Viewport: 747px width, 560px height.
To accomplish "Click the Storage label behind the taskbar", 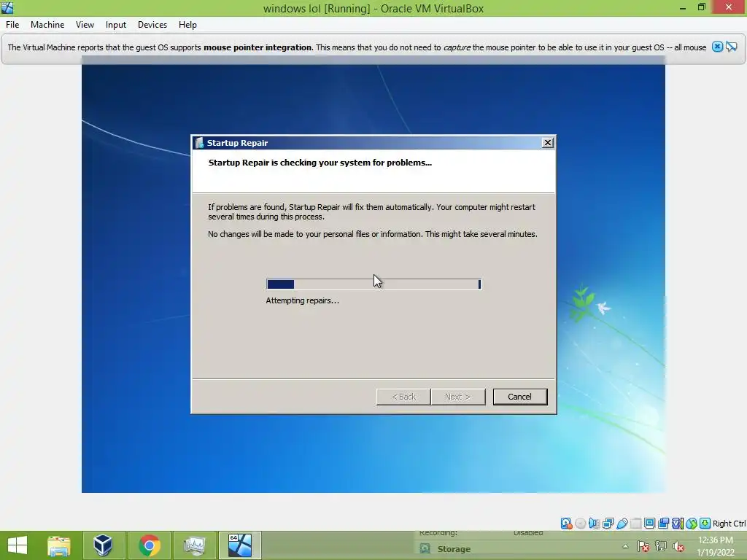I will [x=454, y=549].
